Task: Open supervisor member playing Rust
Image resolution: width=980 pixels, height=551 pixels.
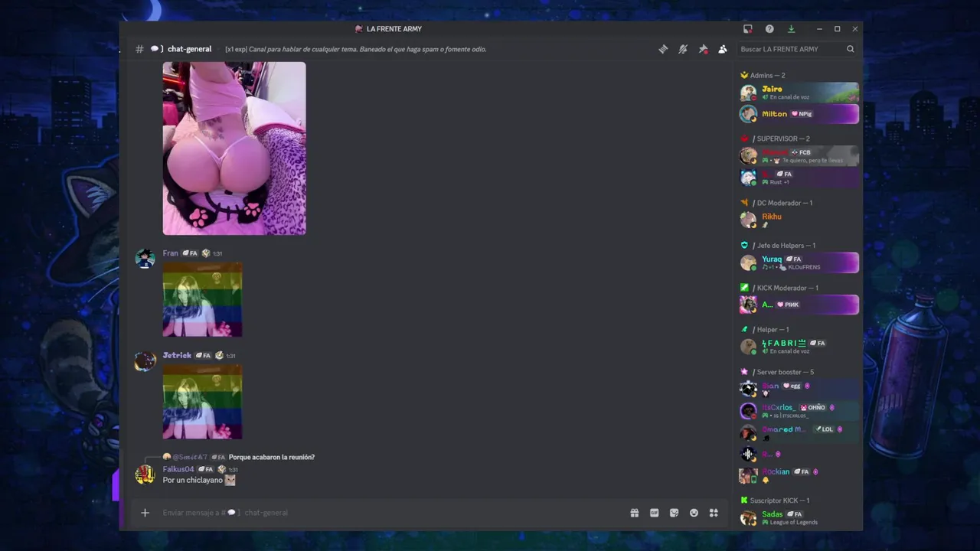Action: [x=799, y=178]
